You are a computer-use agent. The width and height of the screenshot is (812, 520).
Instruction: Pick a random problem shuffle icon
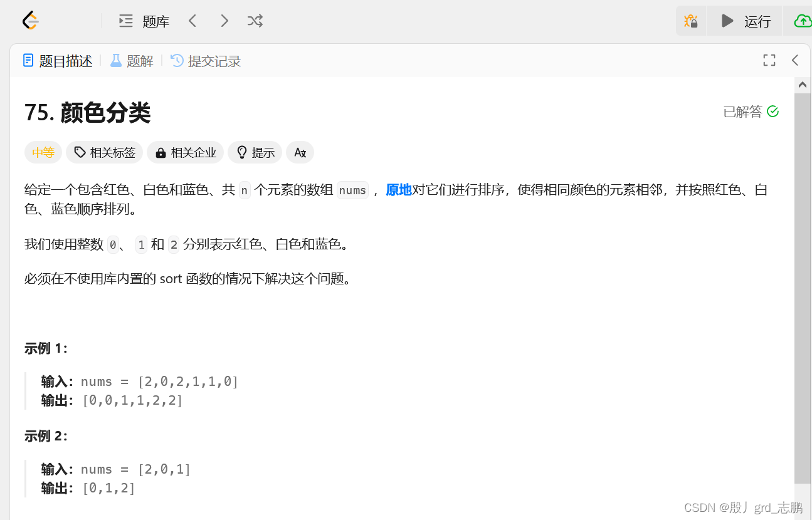(x=255, y=21)
